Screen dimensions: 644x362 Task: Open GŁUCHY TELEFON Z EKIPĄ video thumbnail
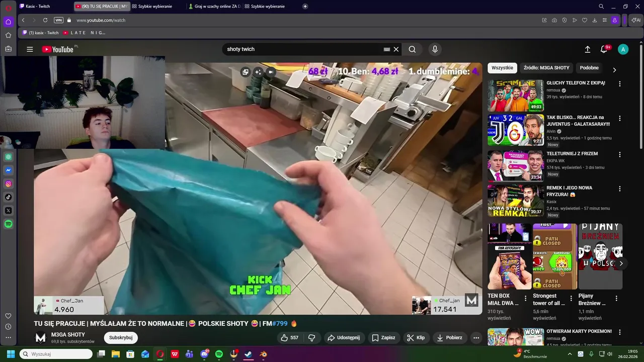[x=516, y=96]
